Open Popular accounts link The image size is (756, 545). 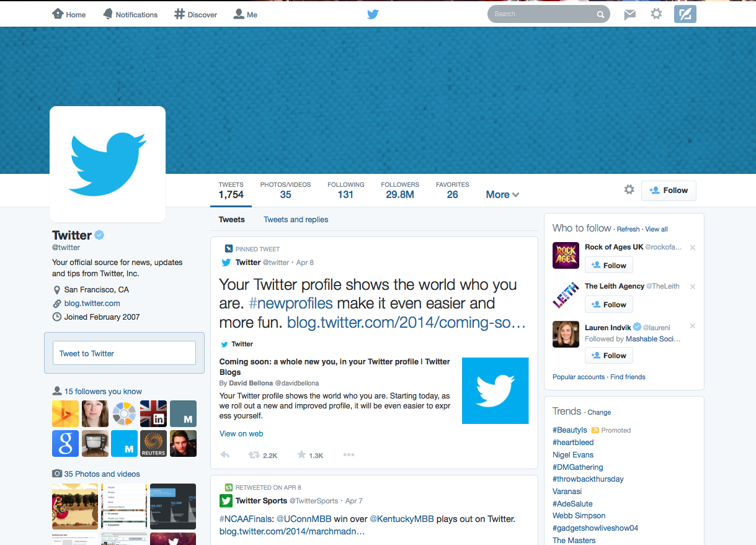pos(579,377)
